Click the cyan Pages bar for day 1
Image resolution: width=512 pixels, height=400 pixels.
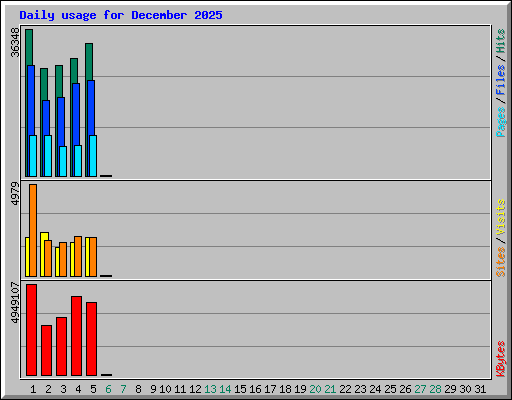tap(33, 156)
